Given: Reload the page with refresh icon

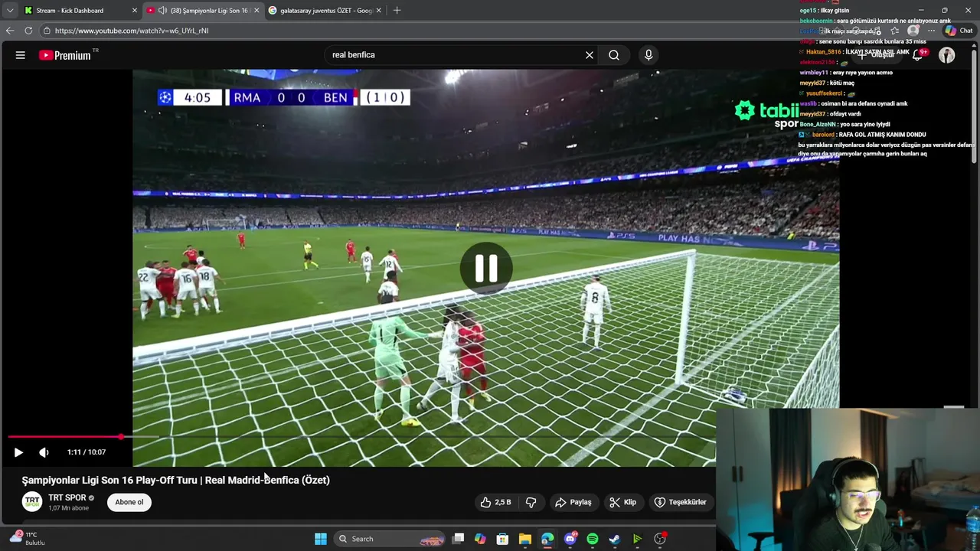Looking at the screenshot, I should point(28,31).
